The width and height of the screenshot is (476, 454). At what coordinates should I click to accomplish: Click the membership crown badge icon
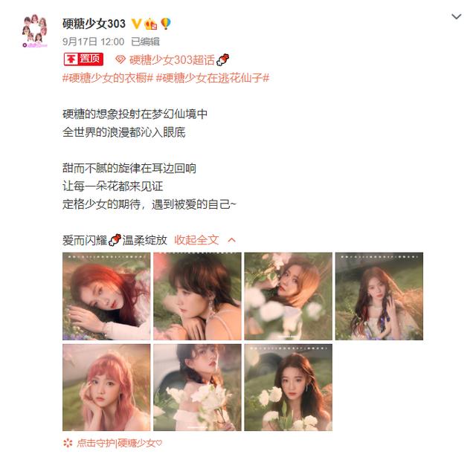150,24
